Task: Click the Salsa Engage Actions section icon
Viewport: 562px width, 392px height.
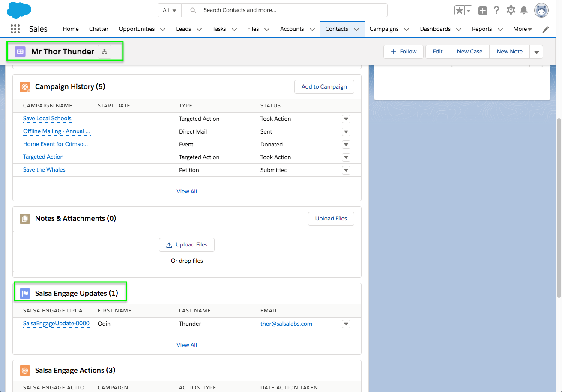Action: click(25, 371)
